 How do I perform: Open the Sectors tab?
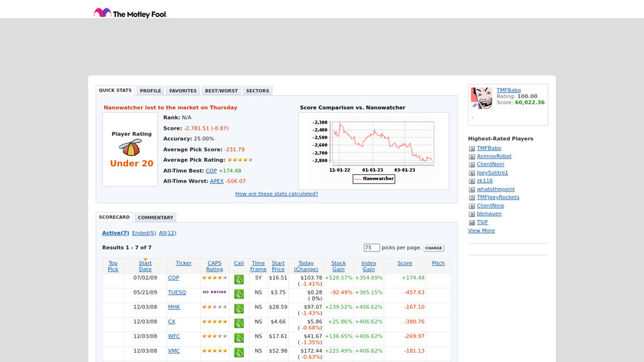click(258, 90)
